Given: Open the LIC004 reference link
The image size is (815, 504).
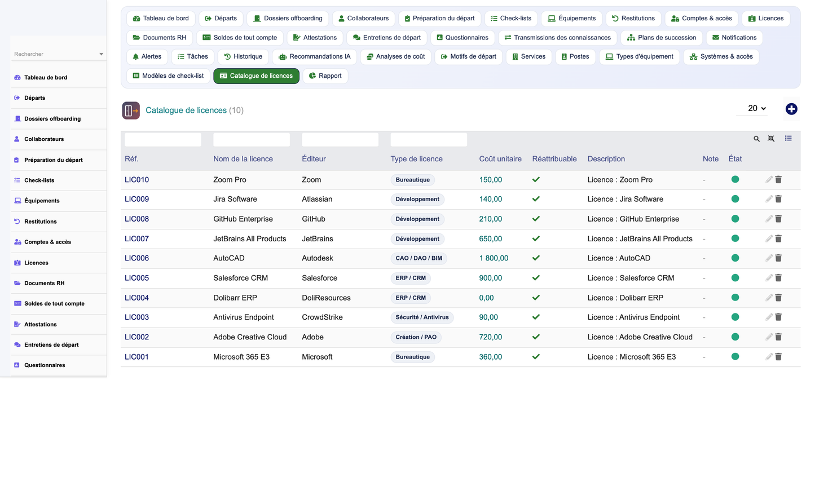Looking at the screenshot, I should point(137,298).
